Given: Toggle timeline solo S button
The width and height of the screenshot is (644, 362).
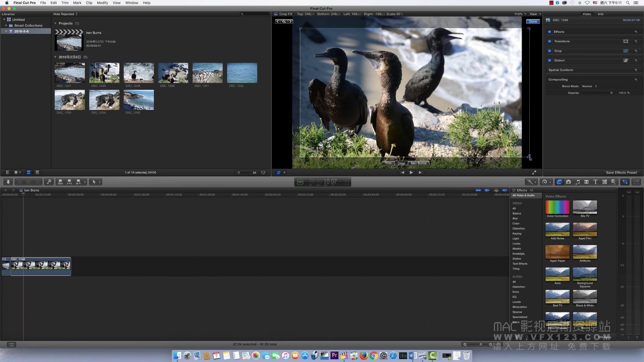Looking at the screenshot, I should 496,190.
